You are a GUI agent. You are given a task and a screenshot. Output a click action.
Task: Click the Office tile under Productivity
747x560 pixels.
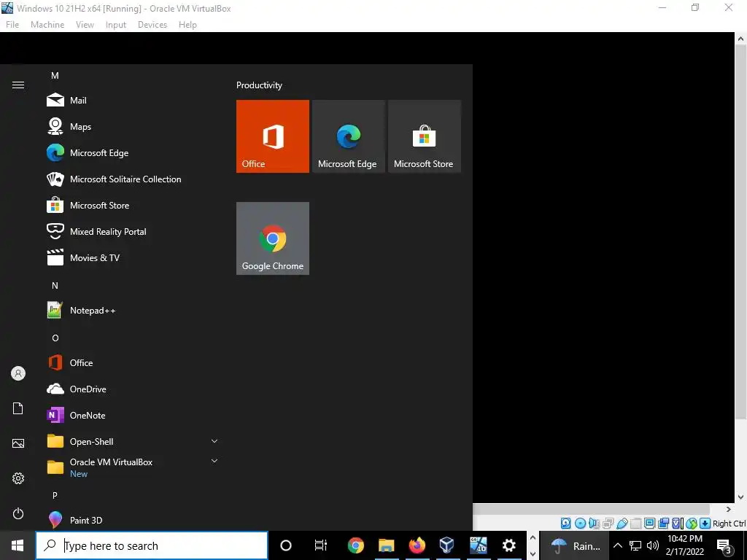click(x=273, y=136)
